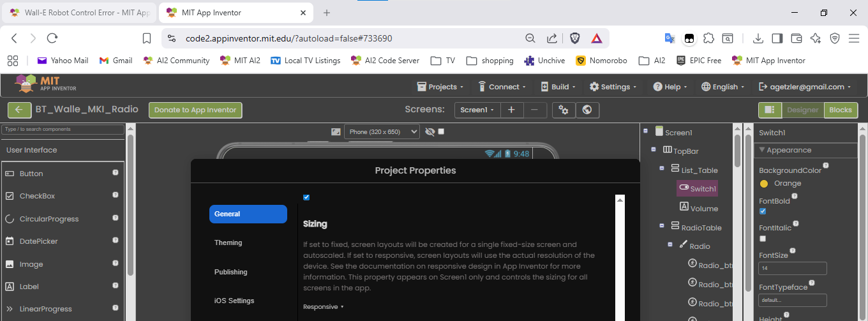The width and height of the screenshot is (868, 321).
Task: Bookmark this page using the bookmark icon
Action: coord(147,38)
